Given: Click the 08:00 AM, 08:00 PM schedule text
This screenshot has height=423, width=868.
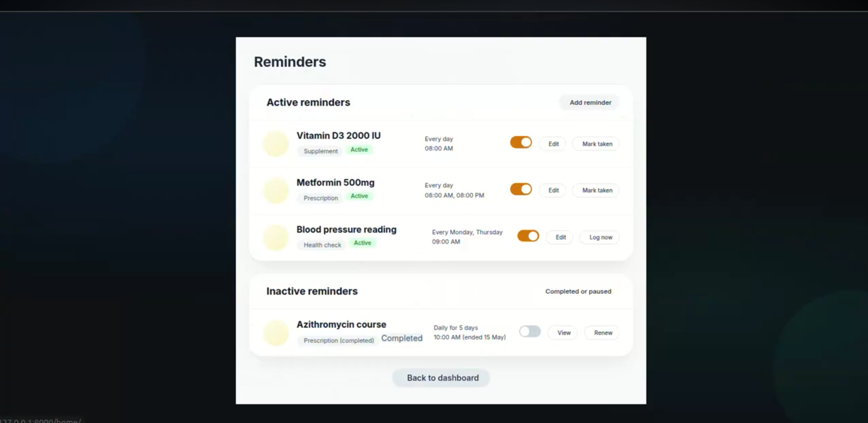Looking at the screenshot, I should 454,195.
